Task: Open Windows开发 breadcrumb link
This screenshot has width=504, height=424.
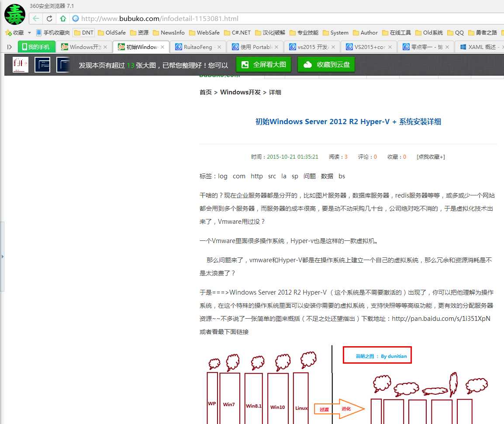Action: coord(241,92)
